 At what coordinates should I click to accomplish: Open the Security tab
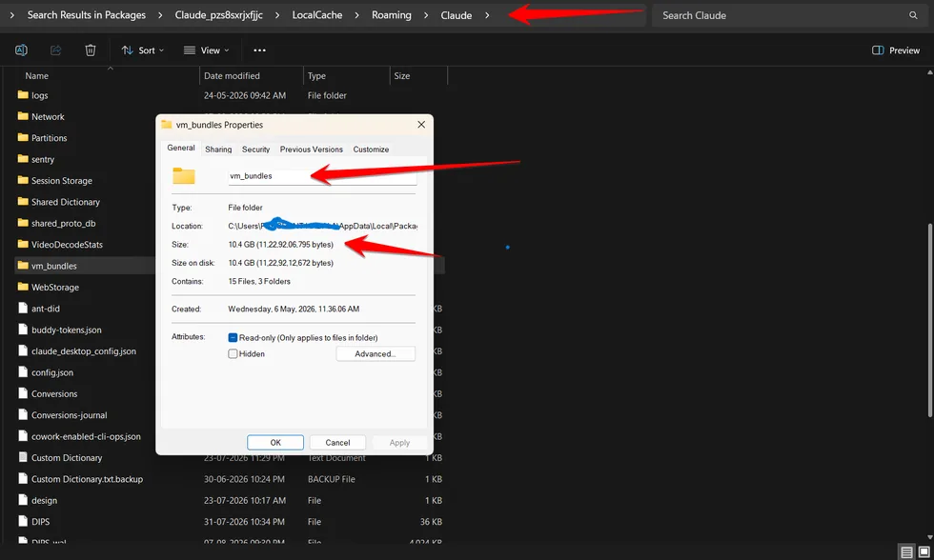click(255, 150)
